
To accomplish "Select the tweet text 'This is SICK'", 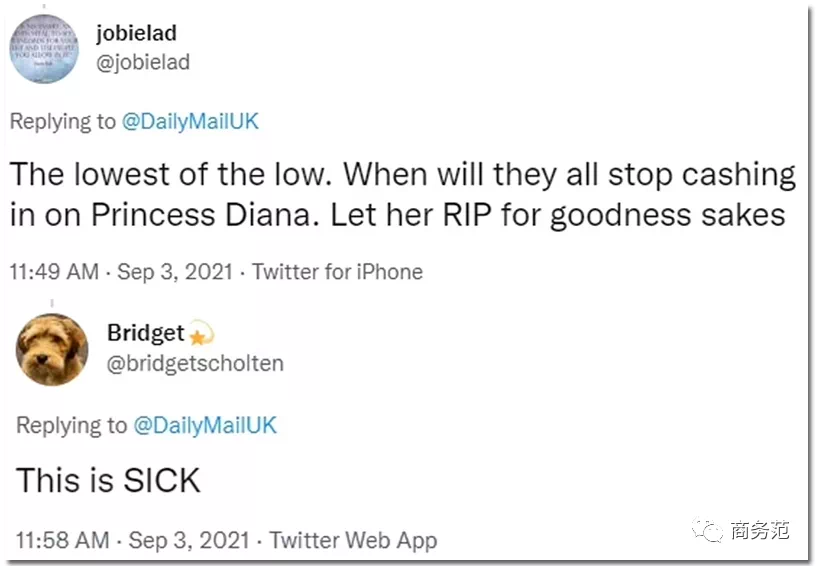I will 108,480.
